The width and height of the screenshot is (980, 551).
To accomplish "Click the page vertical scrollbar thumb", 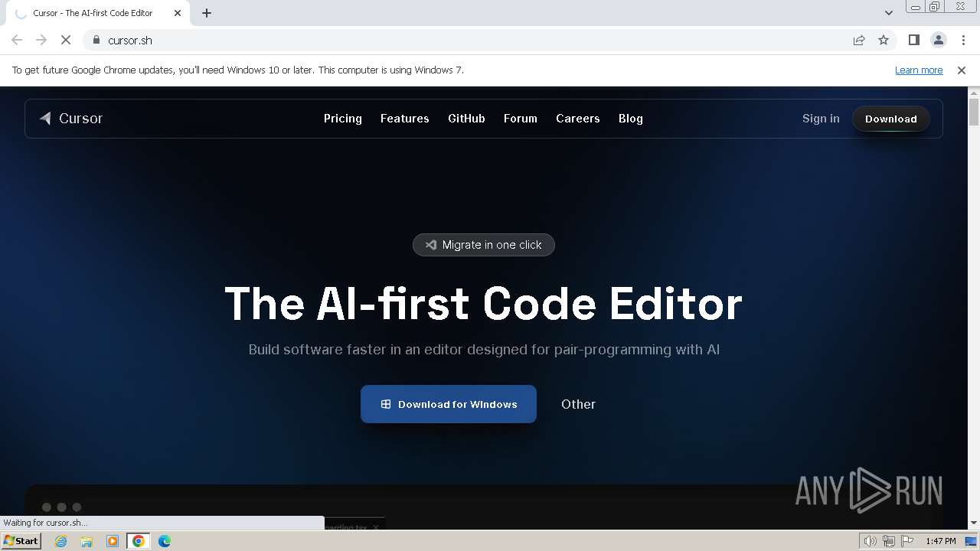I will pyautogui.click(x=974, y=112).
